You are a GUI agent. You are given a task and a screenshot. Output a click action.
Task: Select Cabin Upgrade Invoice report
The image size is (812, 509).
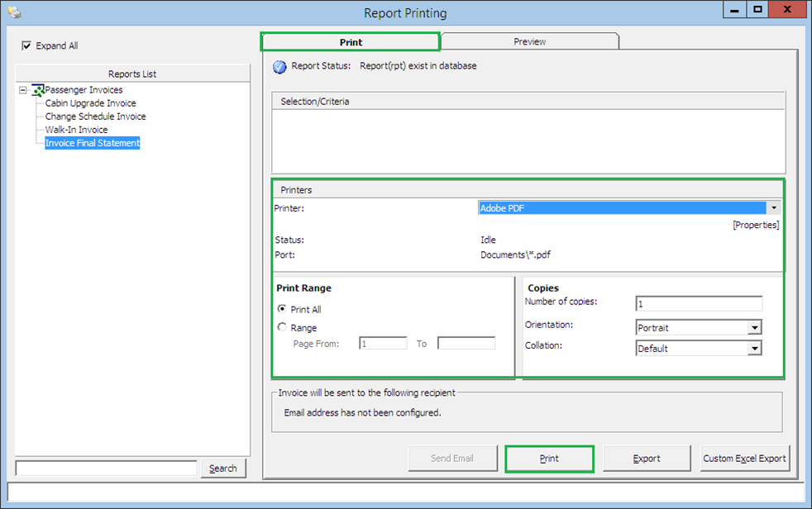click(91, 103)
